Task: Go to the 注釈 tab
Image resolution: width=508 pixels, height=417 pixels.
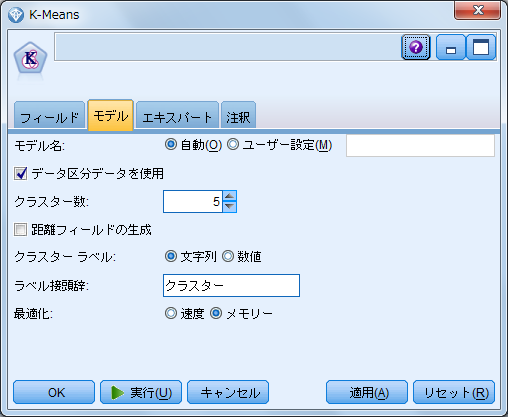Action: click(238, 115)
